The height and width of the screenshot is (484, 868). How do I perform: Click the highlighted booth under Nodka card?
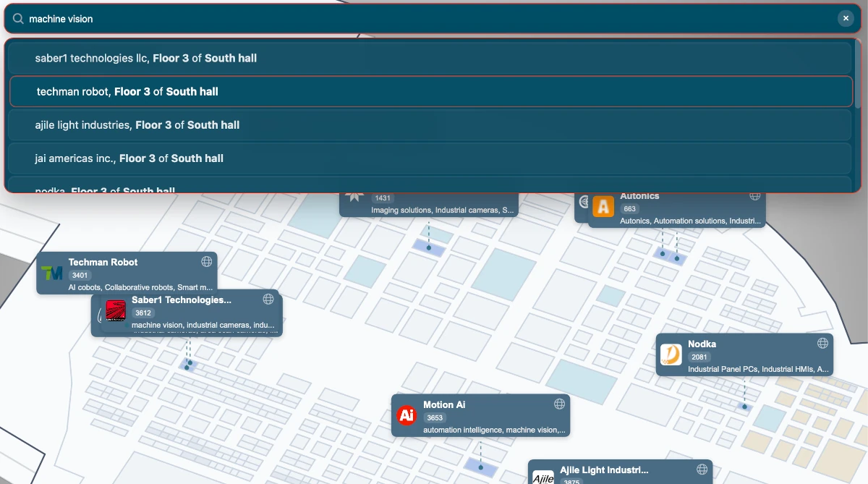744,407
